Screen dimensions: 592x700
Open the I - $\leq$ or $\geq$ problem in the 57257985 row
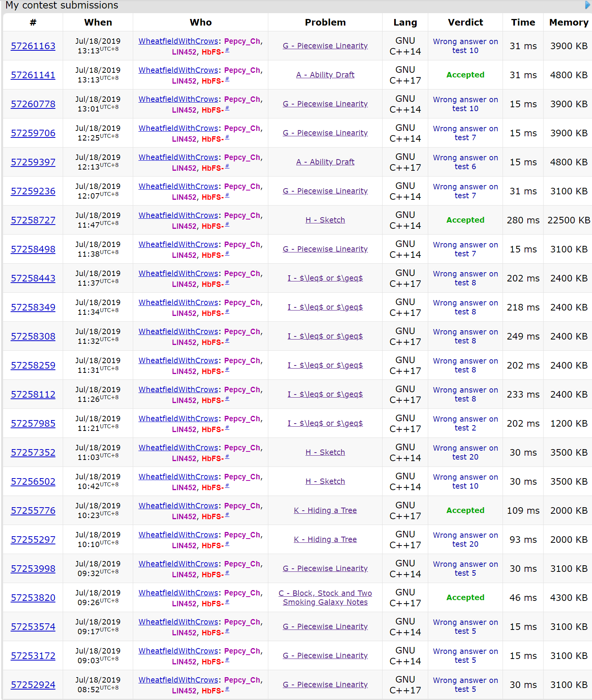pos(325,423)
